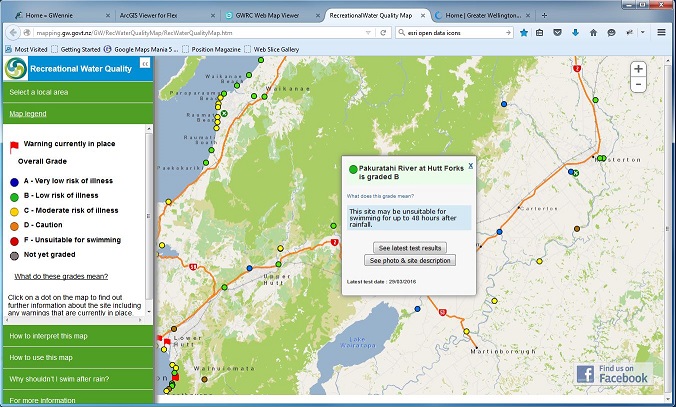Click the 'Warning currently in place' legend text
The width and height of the screenshot is (676, 407).
click(69, 144)
